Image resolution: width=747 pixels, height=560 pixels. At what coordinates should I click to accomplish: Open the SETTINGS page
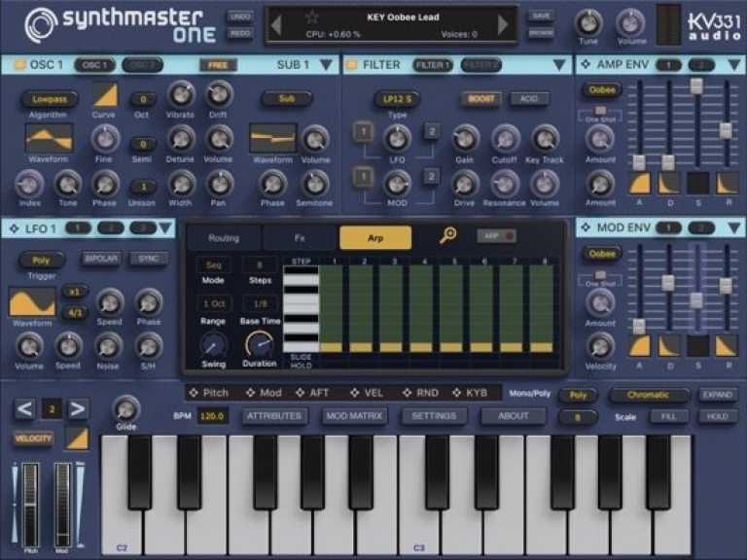click(x=434, y=416)
